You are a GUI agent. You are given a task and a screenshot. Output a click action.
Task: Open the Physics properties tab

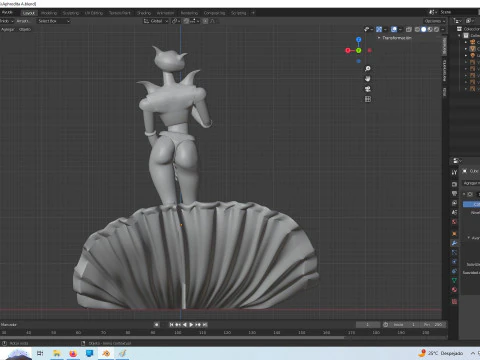pyautogui.click(x=454, y=262)
